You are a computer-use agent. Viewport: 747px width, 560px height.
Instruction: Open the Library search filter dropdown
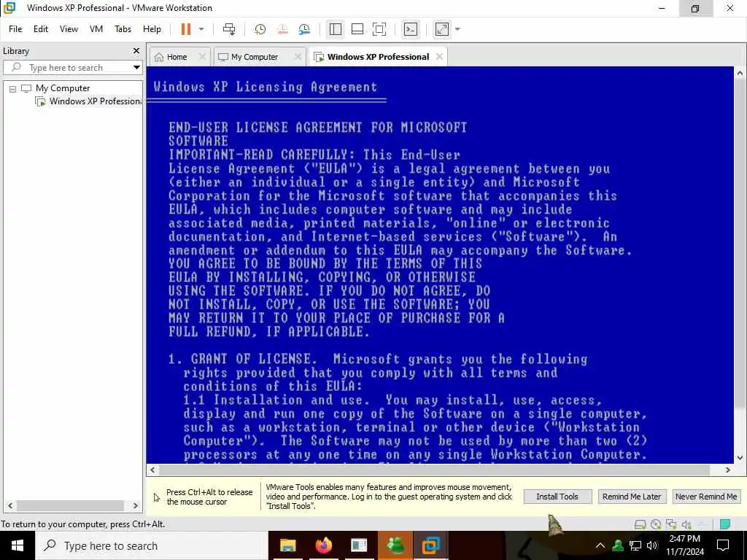coord(136,68)
